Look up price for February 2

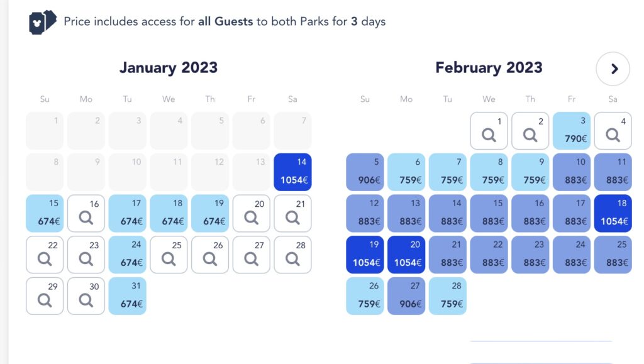(530, 131)
